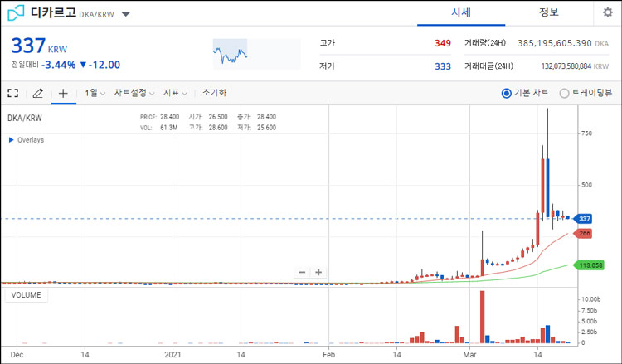Image resolution: width=622 pixels, height=364 pixels.
Task: Open the 1-day interval dropdown
Action: click(95, 93)
